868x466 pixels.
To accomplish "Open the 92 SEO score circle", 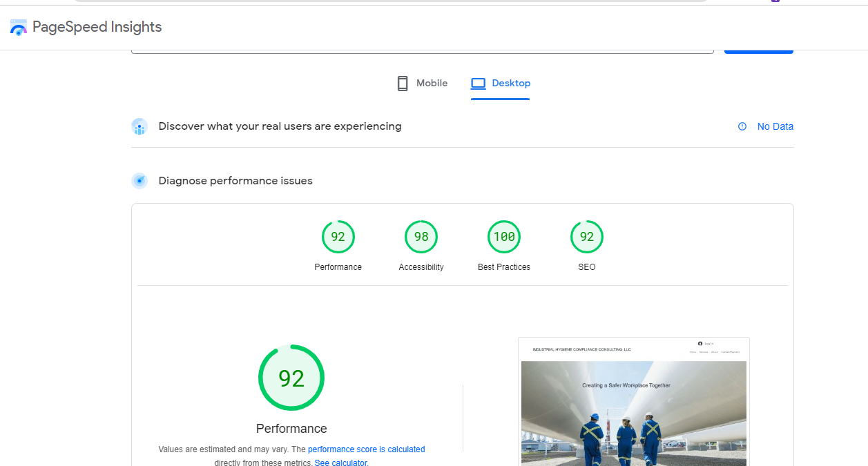I will [586, 237].
